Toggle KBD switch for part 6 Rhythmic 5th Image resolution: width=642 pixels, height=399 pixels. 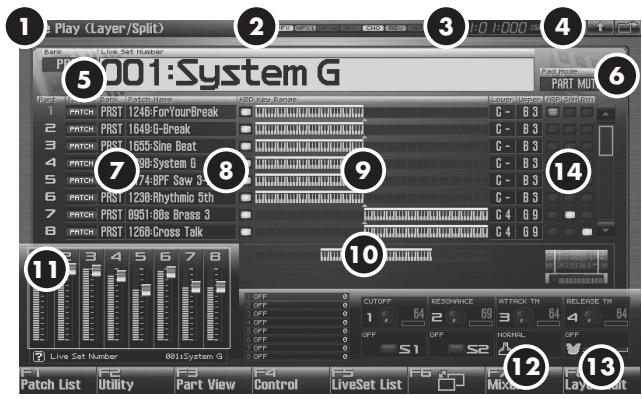point(246,198)
